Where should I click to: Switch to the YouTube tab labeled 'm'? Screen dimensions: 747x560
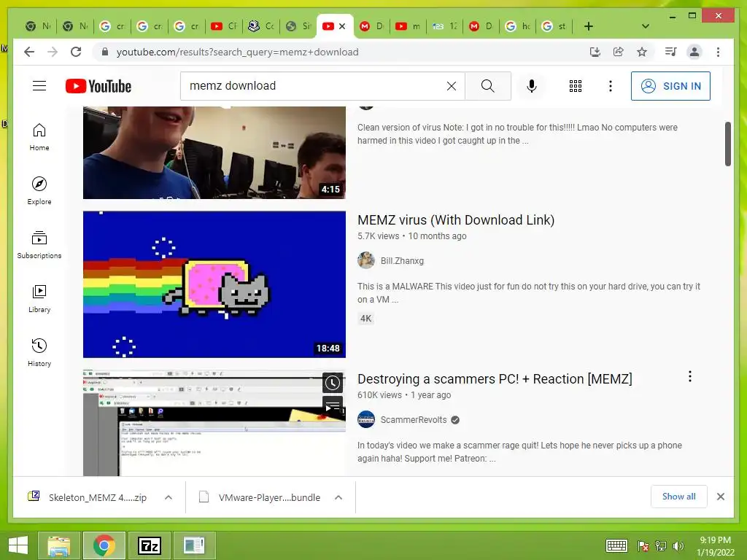[407, 26]
